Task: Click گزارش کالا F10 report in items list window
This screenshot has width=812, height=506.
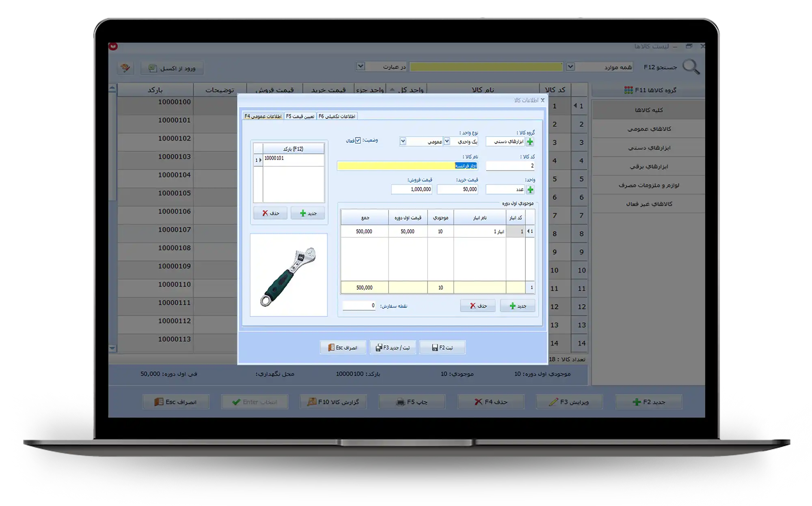Action: tap(333, 402)
